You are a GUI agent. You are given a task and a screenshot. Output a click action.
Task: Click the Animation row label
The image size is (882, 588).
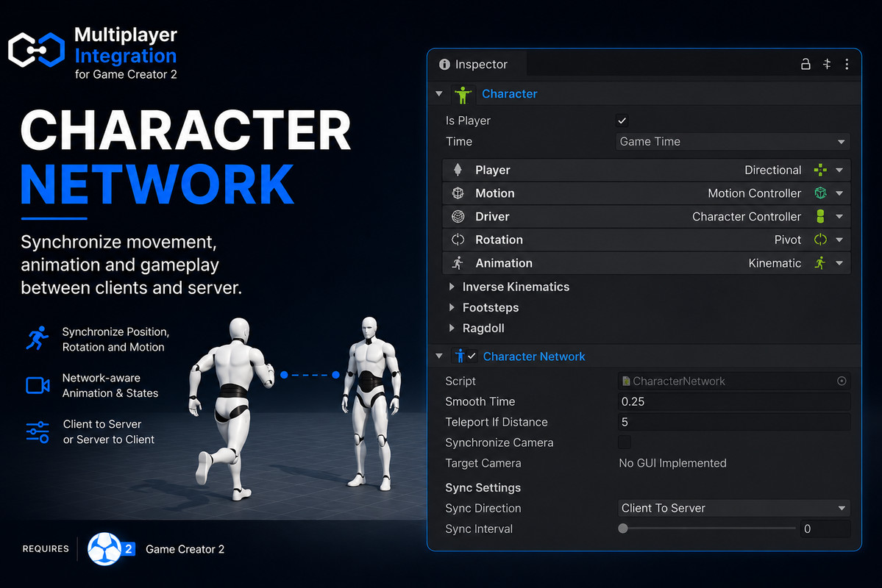pos(504,263)
